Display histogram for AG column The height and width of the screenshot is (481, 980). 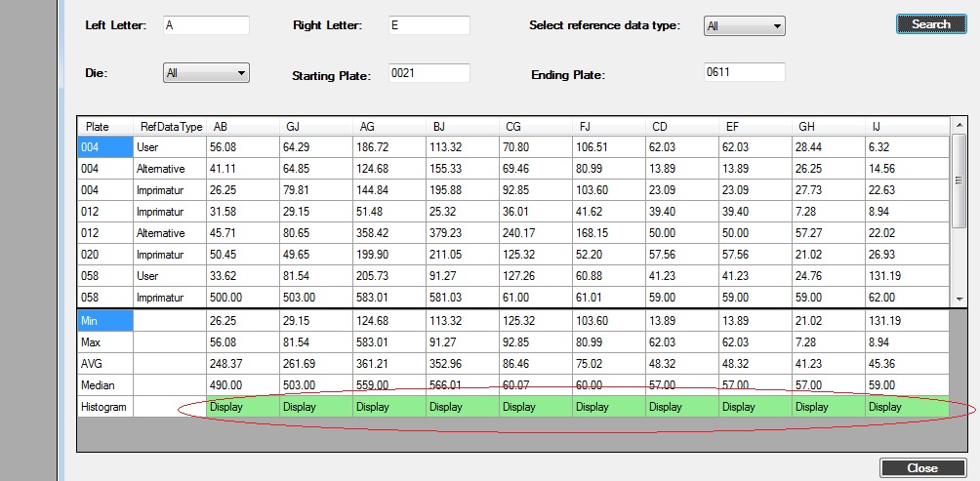(x=389, y=407)
